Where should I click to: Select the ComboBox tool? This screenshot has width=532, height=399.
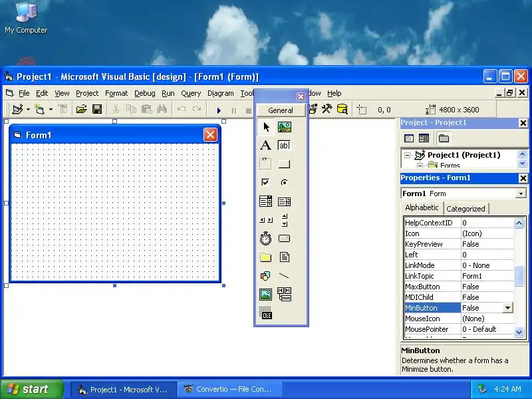point(265,201)
